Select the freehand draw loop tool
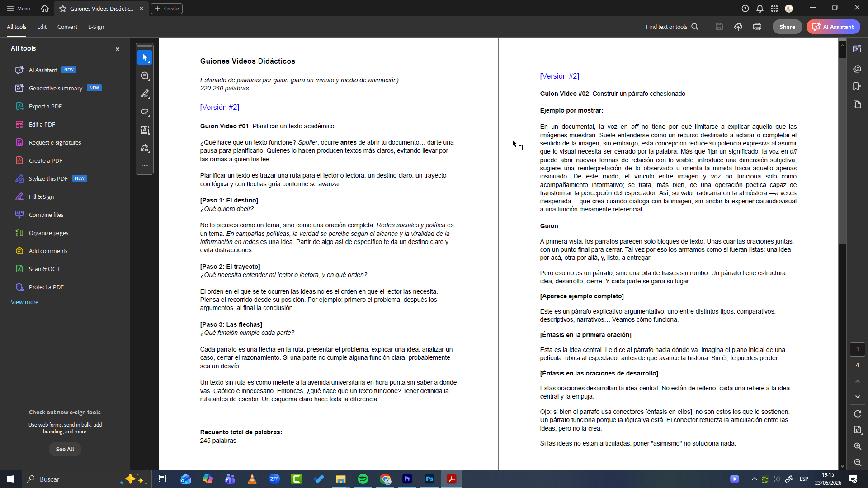This screenshot has width=868, height=488. click(145, 112)
